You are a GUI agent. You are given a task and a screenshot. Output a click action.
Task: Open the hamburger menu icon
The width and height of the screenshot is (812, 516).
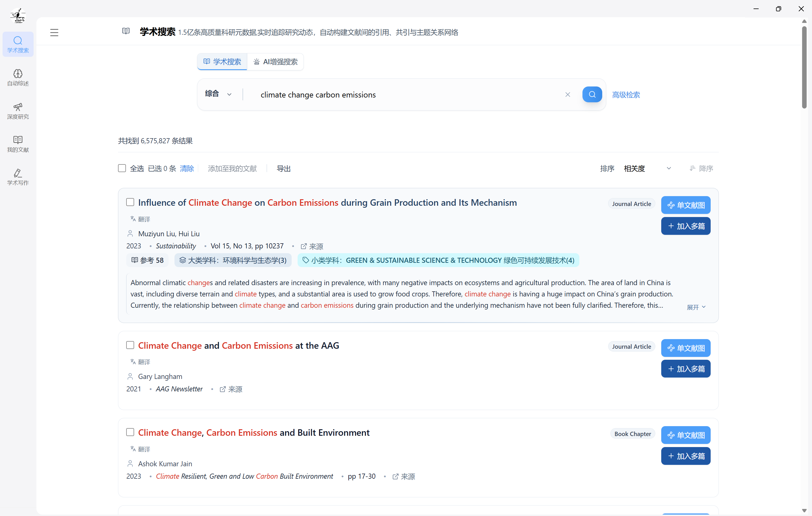[x=54, y=32]
